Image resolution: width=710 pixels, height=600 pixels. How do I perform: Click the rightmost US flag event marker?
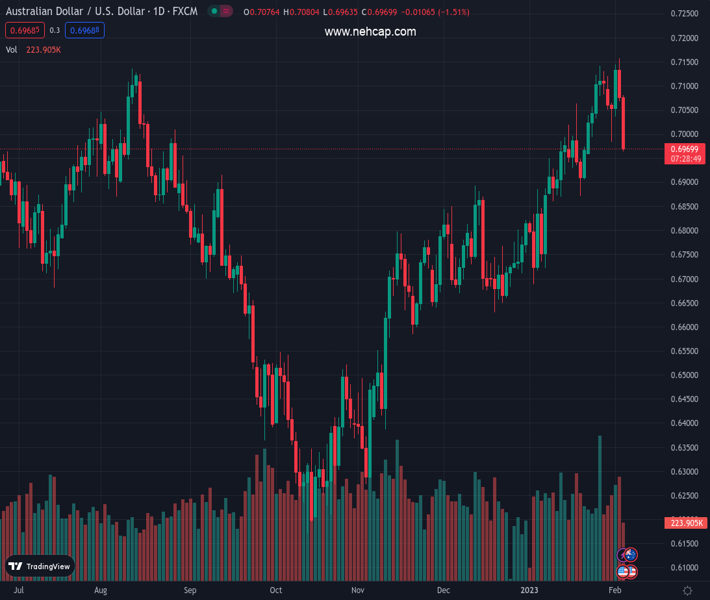631,572
